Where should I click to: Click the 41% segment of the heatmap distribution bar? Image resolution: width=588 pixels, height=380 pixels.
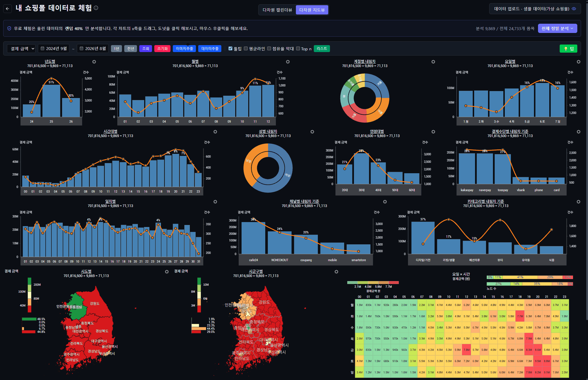520,277
